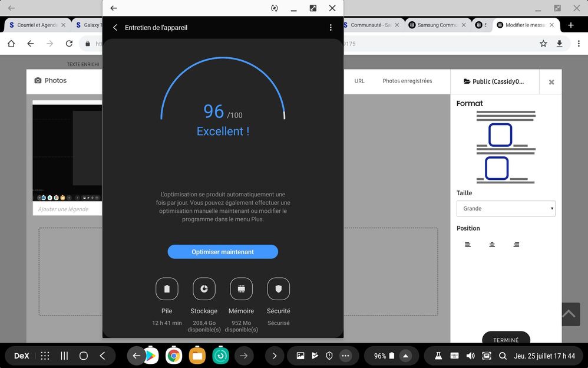Viewport: 588px width, 368px height.
Task: Click the window back arrow in title bar
Action: [x=114, y=8]
